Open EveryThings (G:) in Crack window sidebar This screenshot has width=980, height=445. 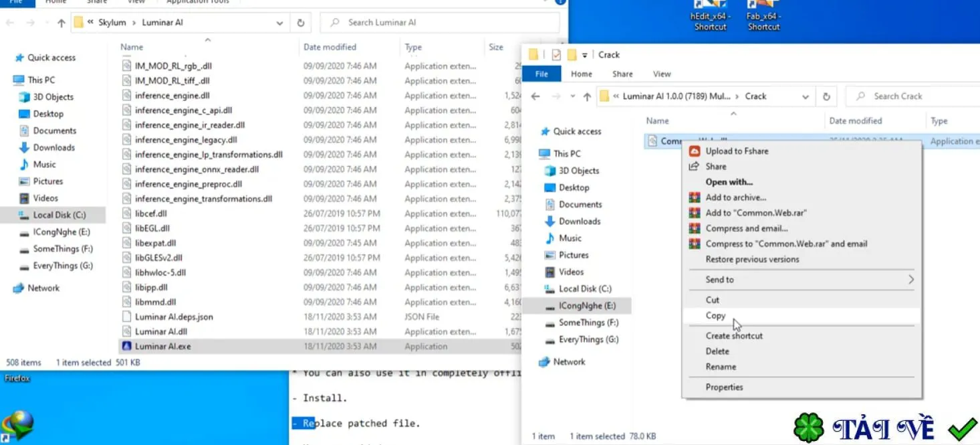588,340
